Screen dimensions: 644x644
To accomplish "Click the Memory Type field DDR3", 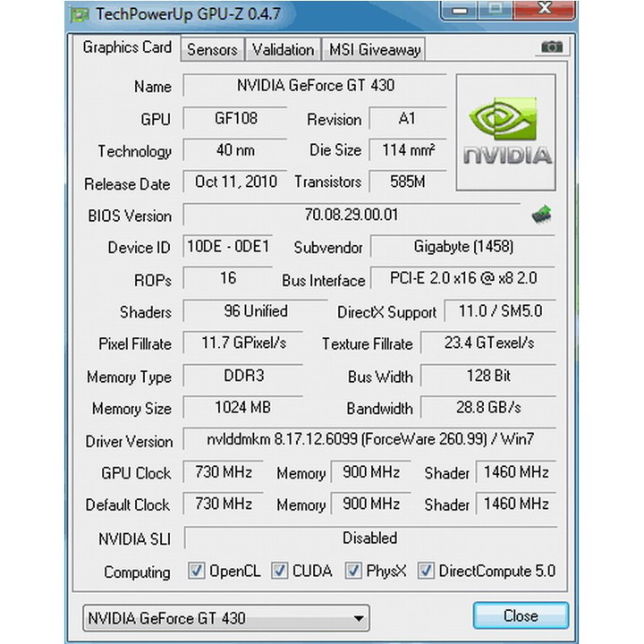I will click(243, 376).
